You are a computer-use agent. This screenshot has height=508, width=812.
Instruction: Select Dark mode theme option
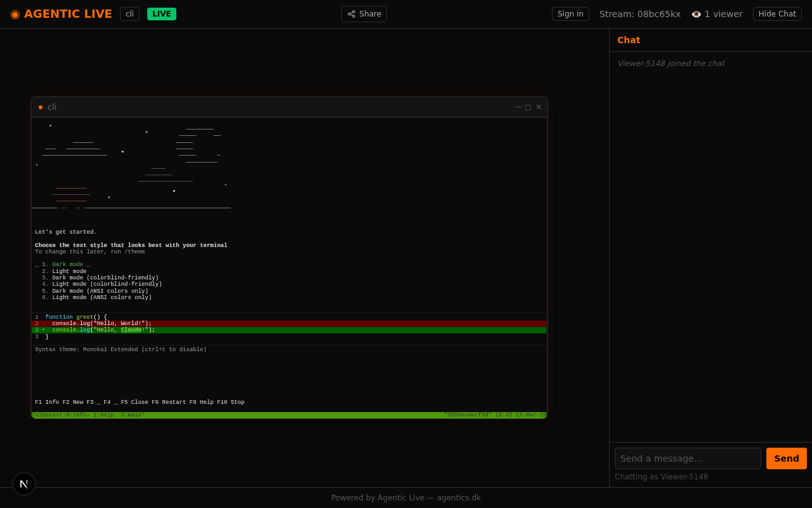point(67,265)
